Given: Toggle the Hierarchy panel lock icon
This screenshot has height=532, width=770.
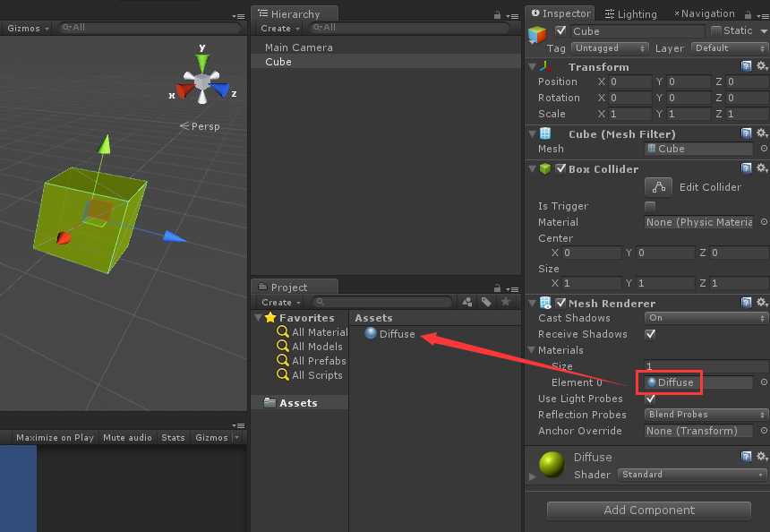Looking at the screenshot, I should [x=497, y=15].
